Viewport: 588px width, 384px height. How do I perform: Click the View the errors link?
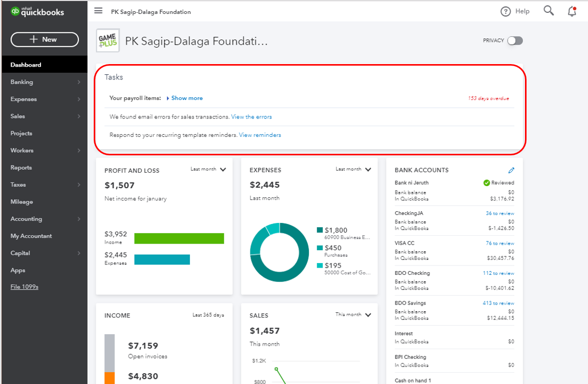click(251, 117)
